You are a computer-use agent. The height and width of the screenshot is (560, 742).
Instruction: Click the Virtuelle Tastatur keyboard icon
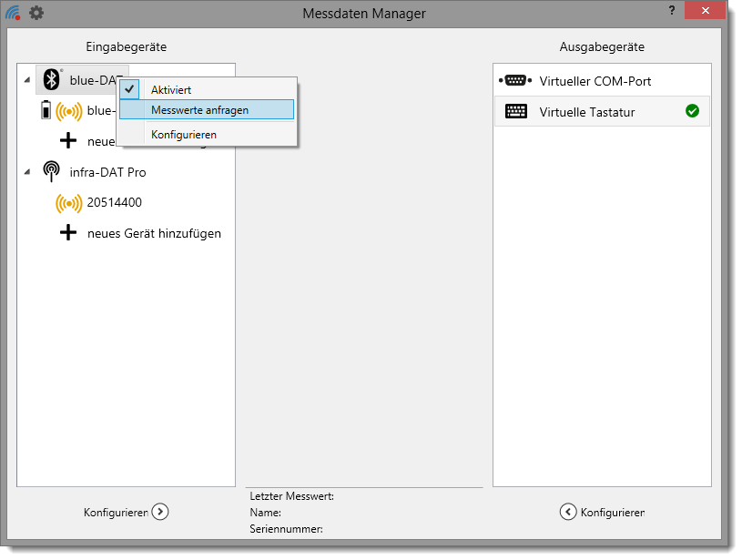(515, 111)
